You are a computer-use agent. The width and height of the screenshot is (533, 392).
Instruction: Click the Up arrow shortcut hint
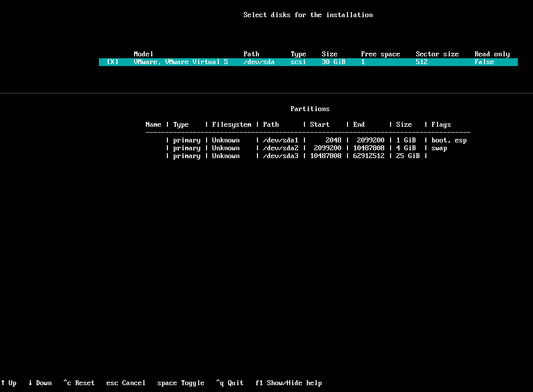click(9, 383)
